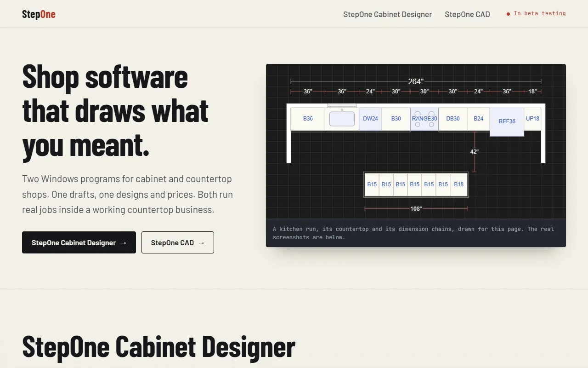Click the B36 cabinet in the diagram
Viewport: 588px width, 368px height.
click(308, 119)
